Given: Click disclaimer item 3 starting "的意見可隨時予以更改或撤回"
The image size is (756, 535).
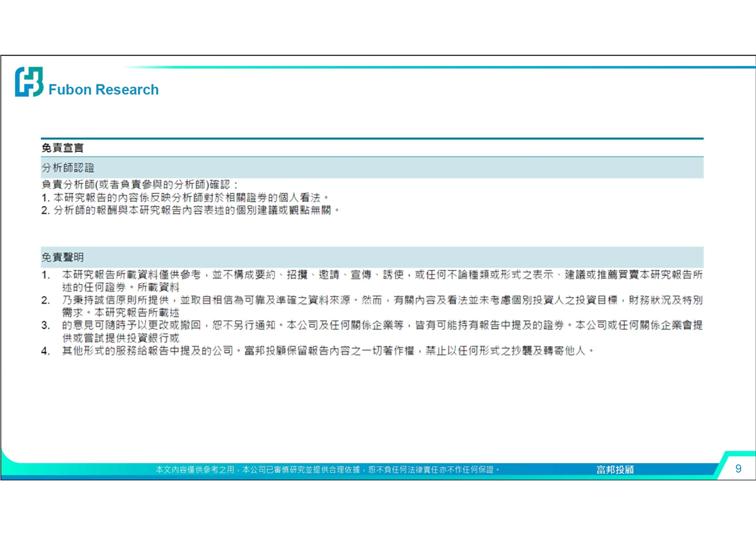Looking at the screenshot, I should click(x=372, y=331).
